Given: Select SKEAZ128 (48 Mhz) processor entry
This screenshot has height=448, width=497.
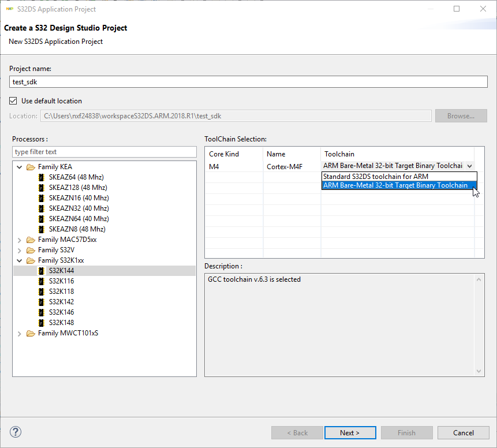Looking at the screenshot, I should point(78,188).
